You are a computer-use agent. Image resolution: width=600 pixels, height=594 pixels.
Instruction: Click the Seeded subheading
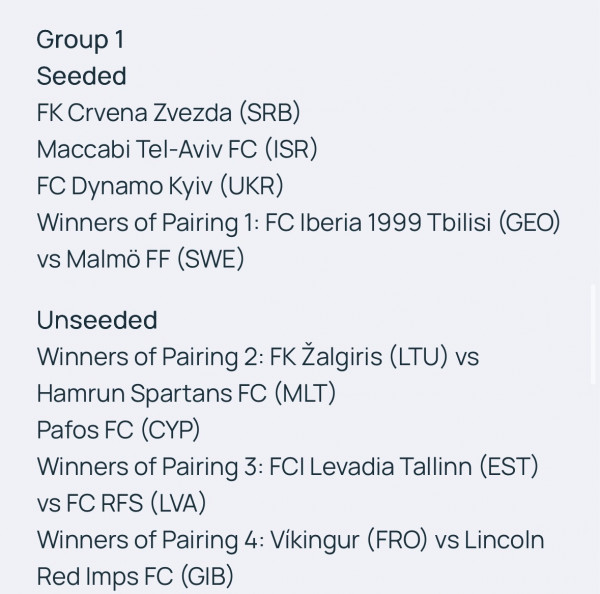(x=82, y=76)
